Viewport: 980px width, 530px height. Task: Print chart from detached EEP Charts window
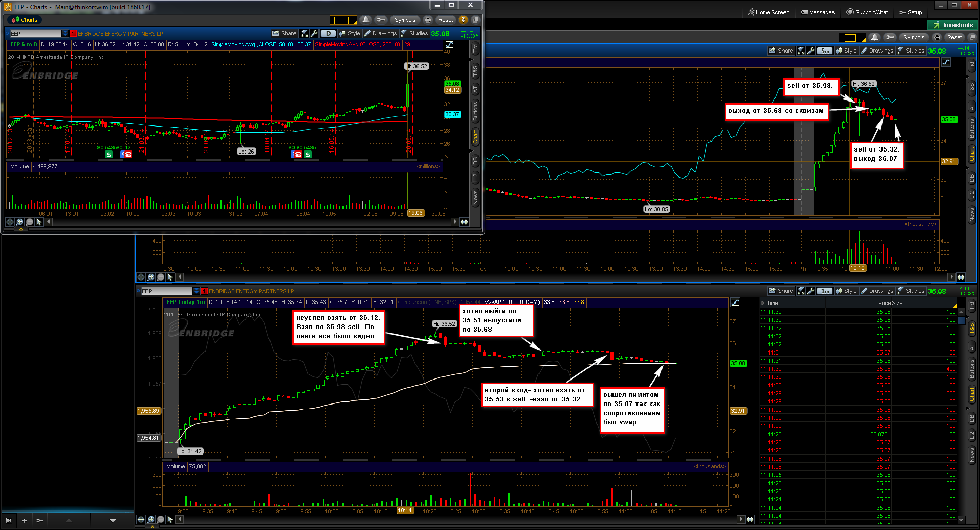click(428, 20)
